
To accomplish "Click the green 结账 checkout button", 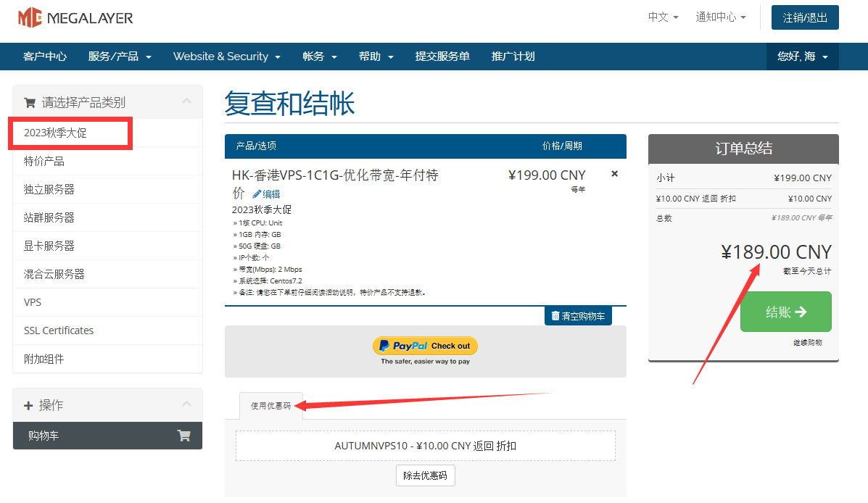I will pos(785,312).
